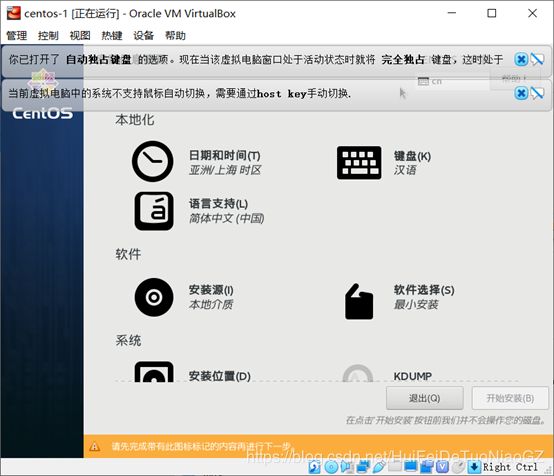Click the 最小安装 text
This screenshot has width=554, height=476.
(416, 305)
